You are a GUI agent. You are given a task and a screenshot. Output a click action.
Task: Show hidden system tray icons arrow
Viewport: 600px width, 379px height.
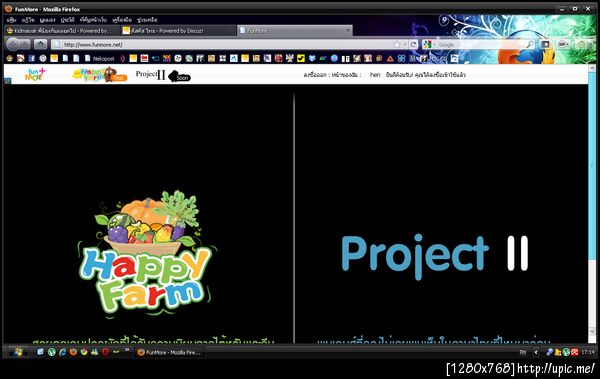coord(536,352)
